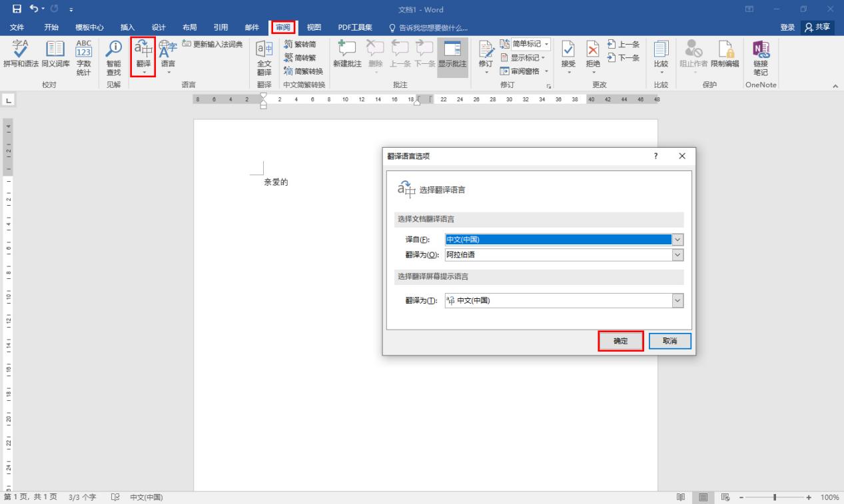Launch 智能查找 smart lookup
This screenshot has width=844, height=504.
(113, 59)
